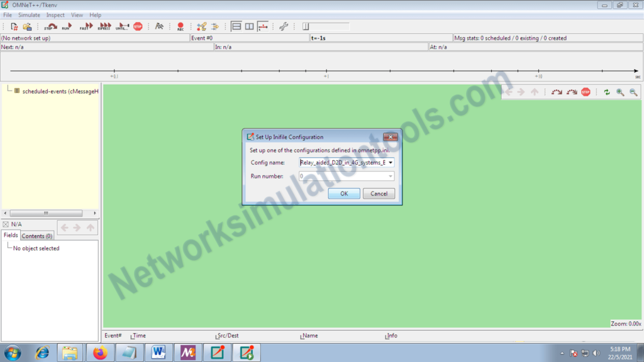
Task: Open Firefox from the taskbar
Action: [x=99, y=352]
